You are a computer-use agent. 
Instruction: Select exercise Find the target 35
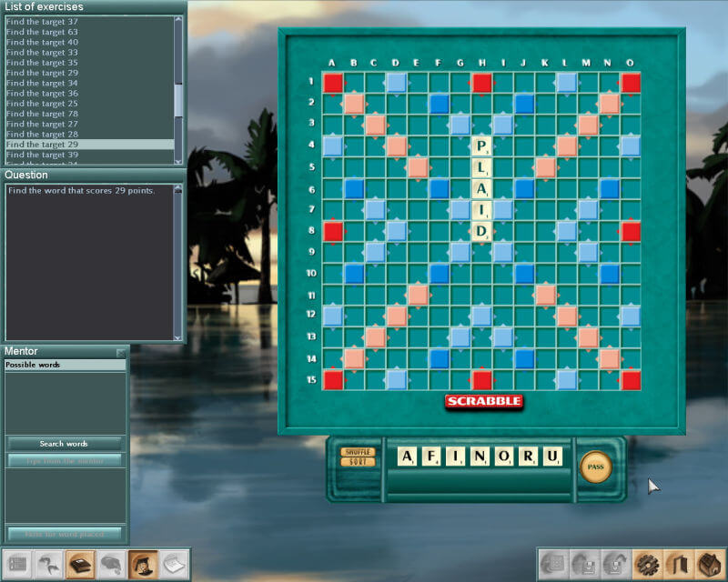pos(89,63)
